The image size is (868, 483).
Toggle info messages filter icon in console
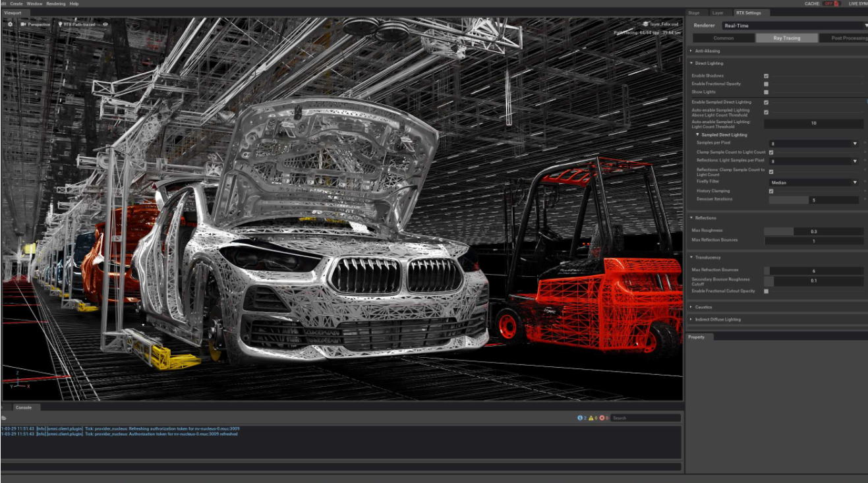click(x=581, y=418)
